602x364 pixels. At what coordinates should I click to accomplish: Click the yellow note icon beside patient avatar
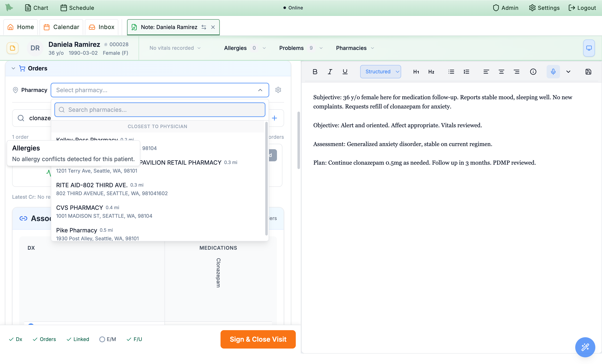click(13, 48)
